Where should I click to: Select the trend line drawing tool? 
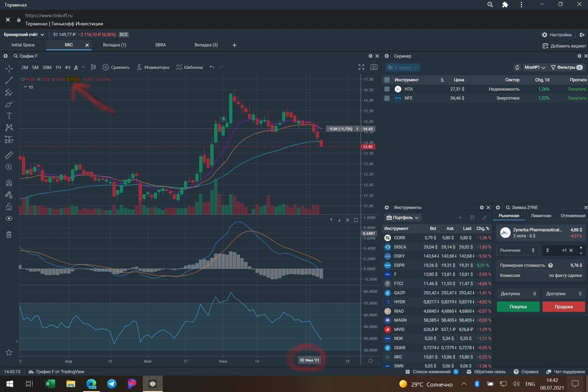tap(9, 80)
